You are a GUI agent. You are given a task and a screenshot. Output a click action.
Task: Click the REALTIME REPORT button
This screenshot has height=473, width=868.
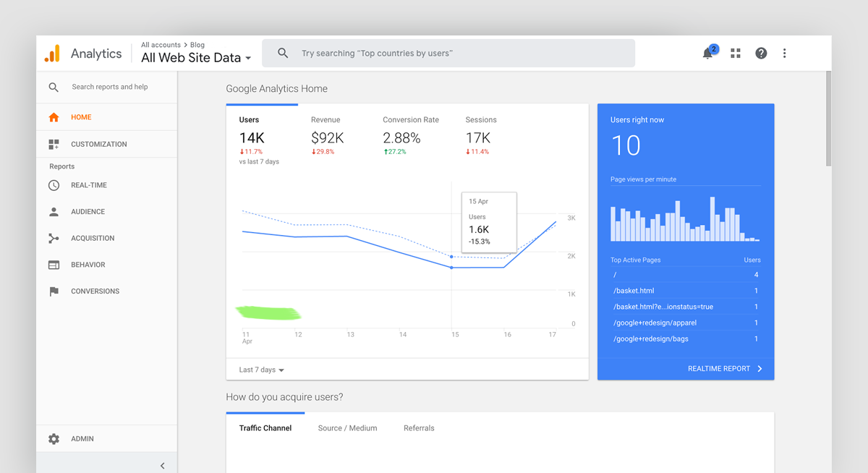pyautogui.click(x=720, y=368)
